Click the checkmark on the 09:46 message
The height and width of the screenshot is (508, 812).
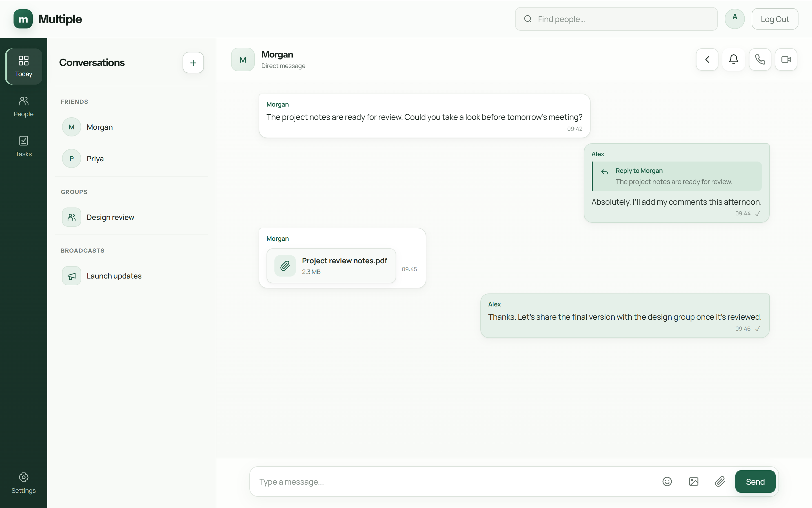(758, 329)
